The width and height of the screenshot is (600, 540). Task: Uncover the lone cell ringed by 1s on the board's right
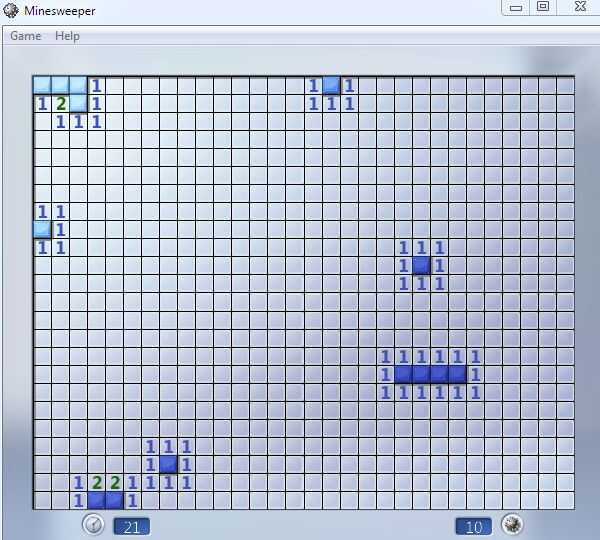[x=422, y=266]
